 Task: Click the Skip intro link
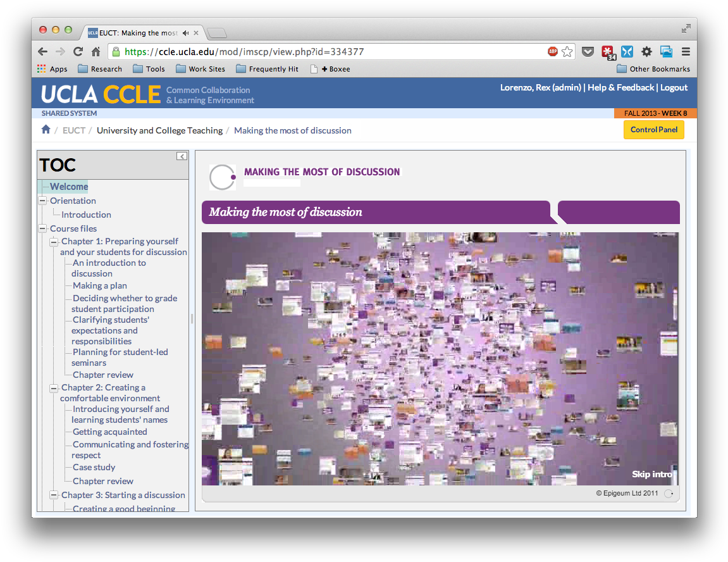point(651,473)
